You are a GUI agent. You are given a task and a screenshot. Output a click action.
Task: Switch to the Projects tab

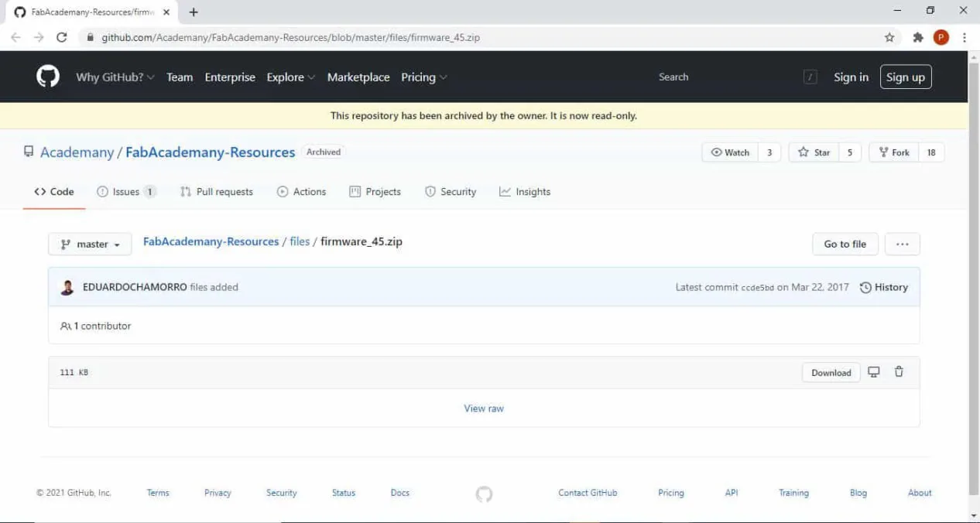(x=375, y=192)
